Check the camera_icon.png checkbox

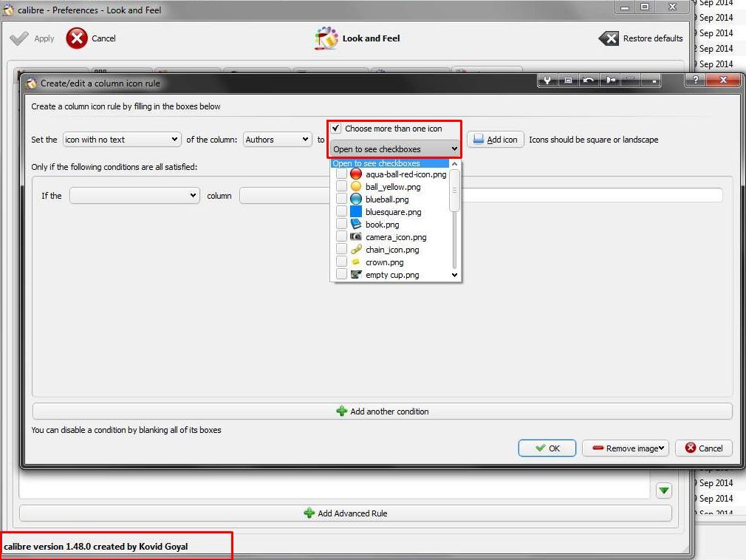341,236
